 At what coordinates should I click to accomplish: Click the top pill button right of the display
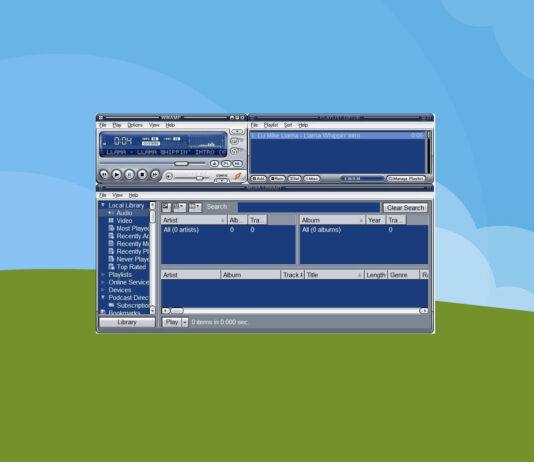pyautogui.click(x=237, y=131)
